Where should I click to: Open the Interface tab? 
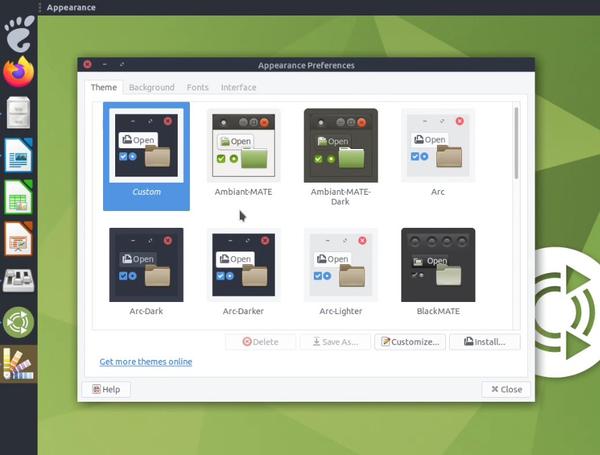pyautogui.click(x=238, y=87)
